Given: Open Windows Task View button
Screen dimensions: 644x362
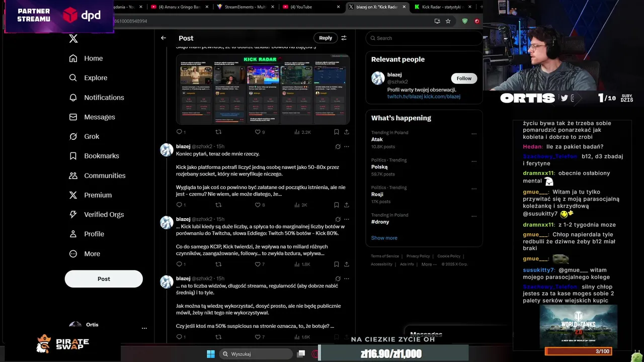Looking at the screenshot, I should (x=301, y=354).
